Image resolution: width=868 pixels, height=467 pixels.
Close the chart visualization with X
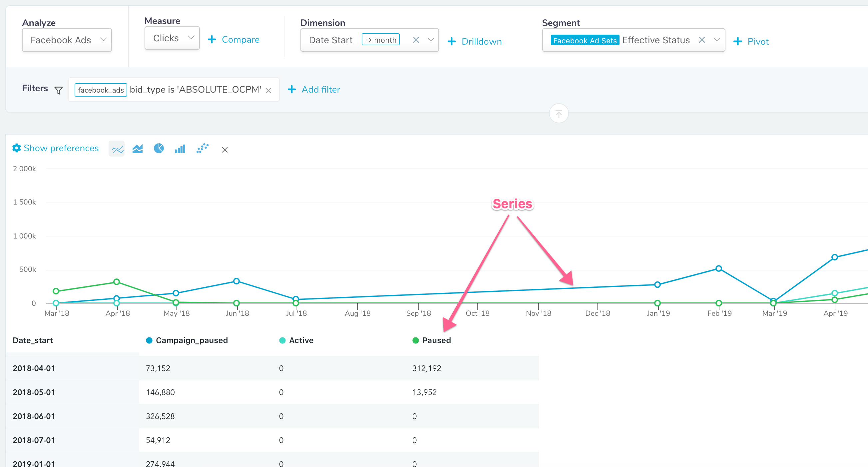[225, 150]
